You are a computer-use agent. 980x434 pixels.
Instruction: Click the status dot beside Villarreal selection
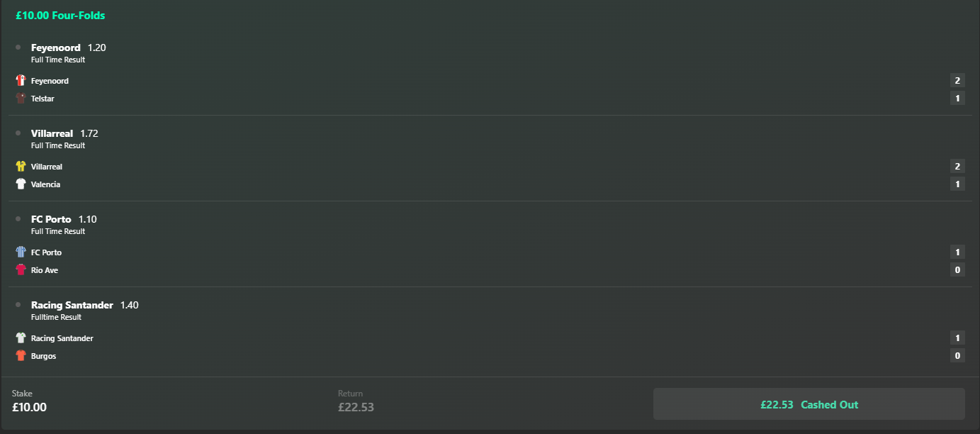(18, 133)
